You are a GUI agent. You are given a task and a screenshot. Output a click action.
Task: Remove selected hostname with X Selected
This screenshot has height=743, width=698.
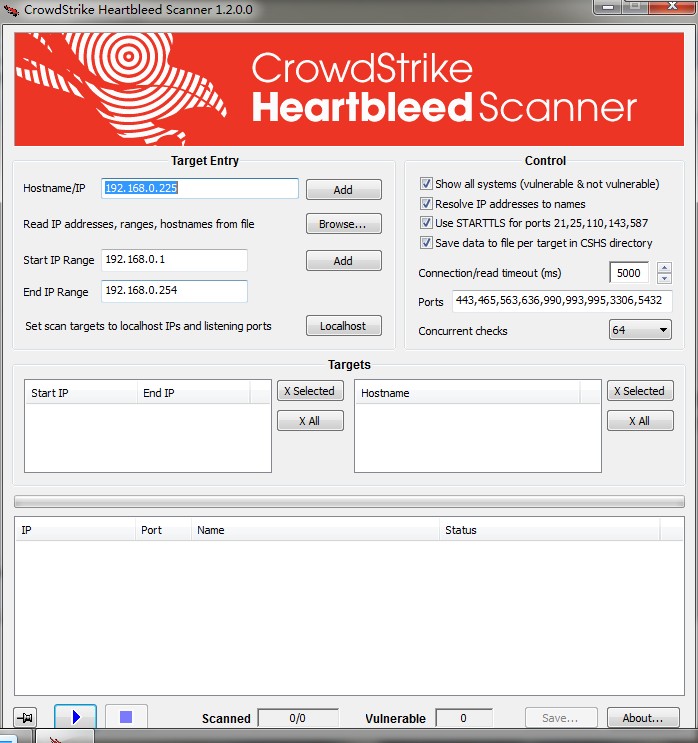640,391
